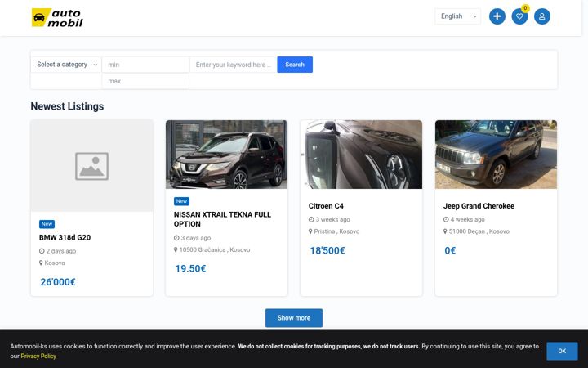
Task: Open user account profile icon
Action: point(542,16)
